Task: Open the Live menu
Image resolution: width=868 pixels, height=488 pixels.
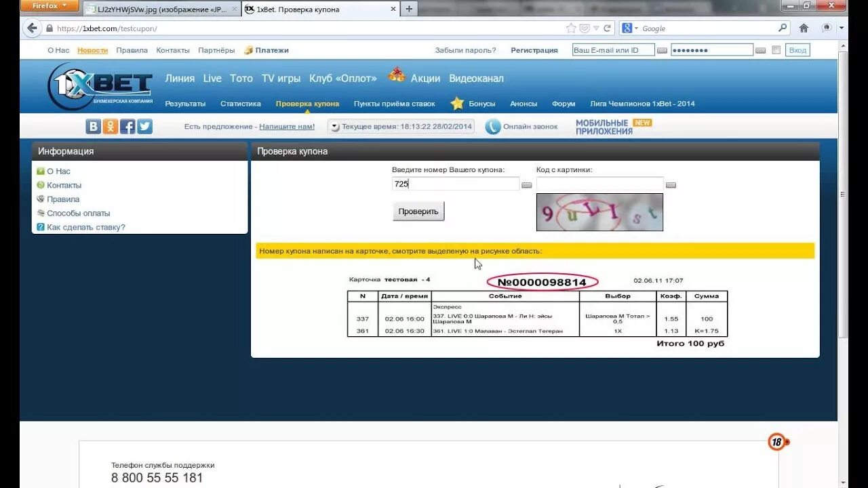Action: pos(212,79)
